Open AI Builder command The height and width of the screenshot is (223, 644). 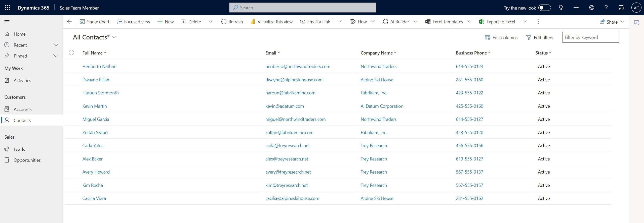coord(396,22)
